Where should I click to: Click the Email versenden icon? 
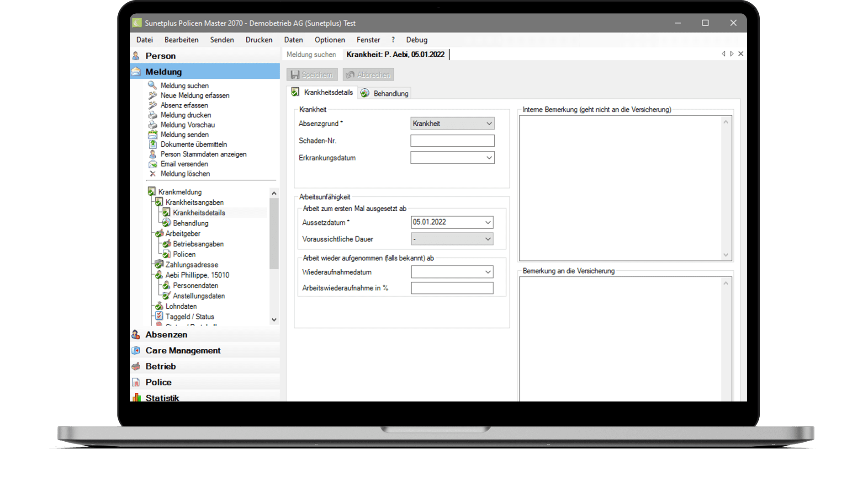[x=153, y=164]
